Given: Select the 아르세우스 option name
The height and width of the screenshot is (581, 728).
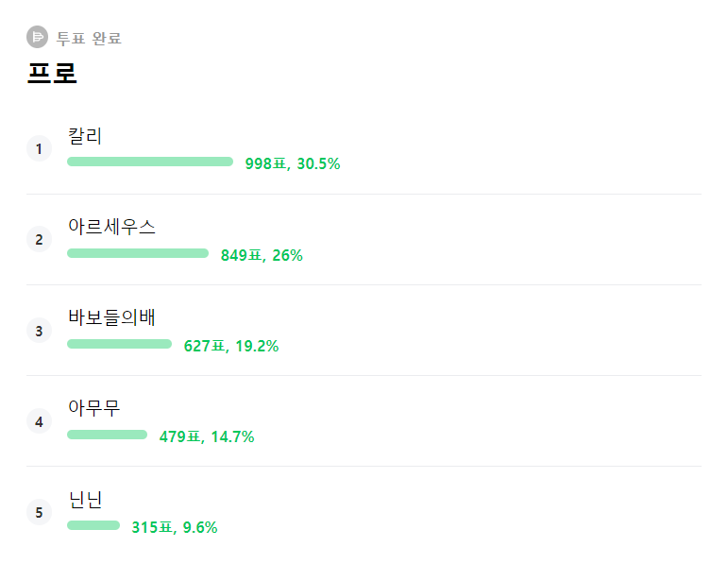Looking at the screenshot, I should pyautogui.click(x=111, y=227).
